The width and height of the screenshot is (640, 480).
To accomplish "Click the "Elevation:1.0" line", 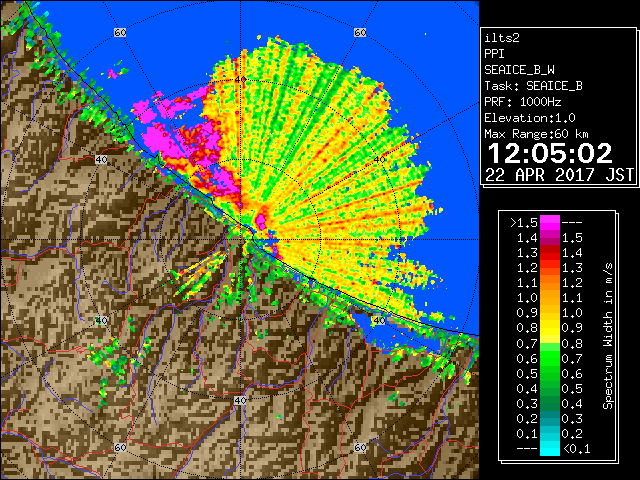I will [x=530, y=118].
